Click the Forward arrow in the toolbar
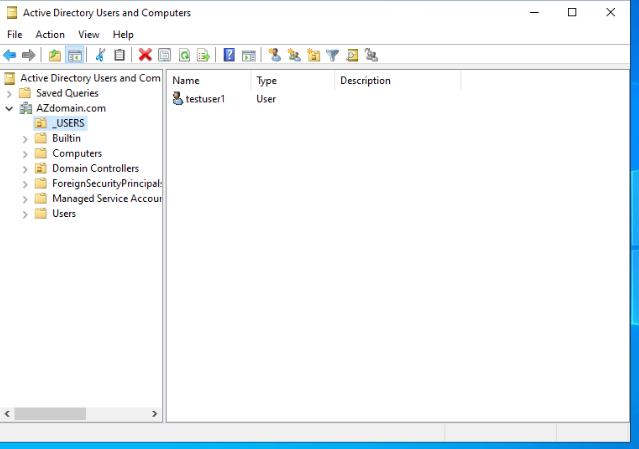Screen dimensions: 639x449 point(29,55)
